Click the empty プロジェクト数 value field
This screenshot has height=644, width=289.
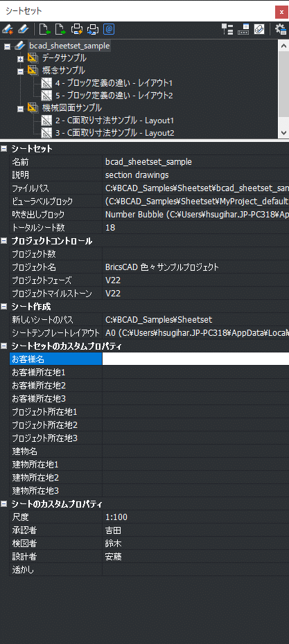[195, 254]
